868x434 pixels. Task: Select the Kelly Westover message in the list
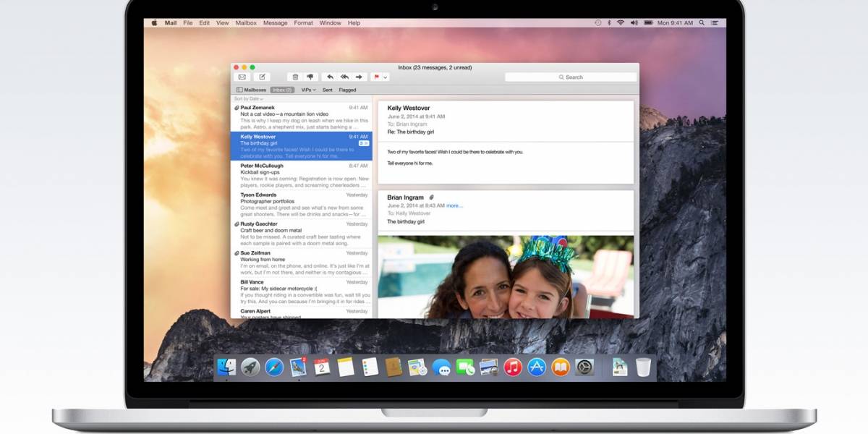click(302, 145)
